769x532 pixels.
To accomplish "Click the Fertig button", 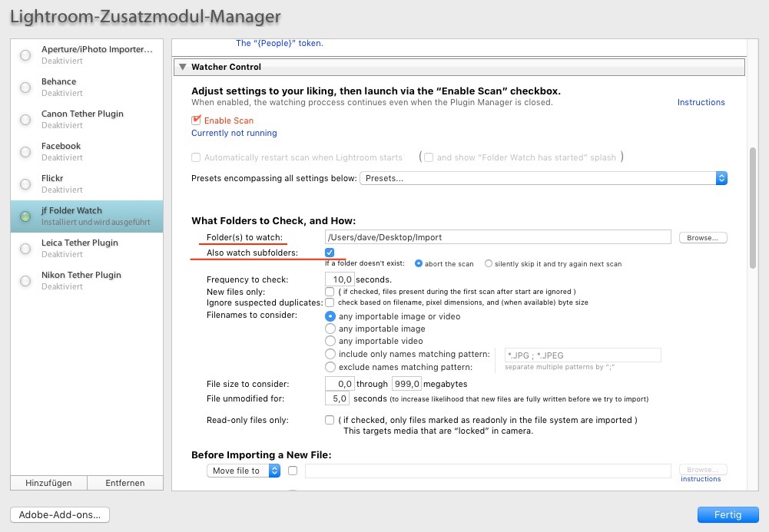I will 728,515.
